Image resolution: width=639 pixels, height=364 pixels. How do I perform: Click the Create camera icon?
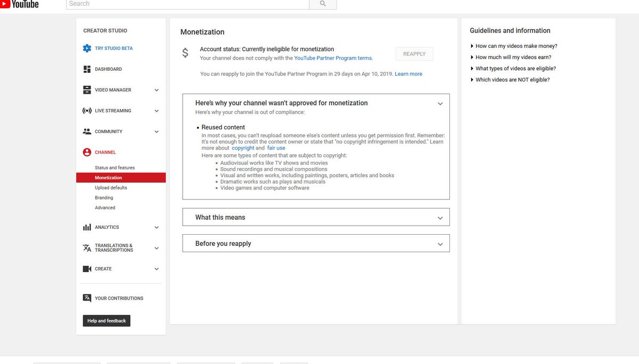tap(87, 269)
